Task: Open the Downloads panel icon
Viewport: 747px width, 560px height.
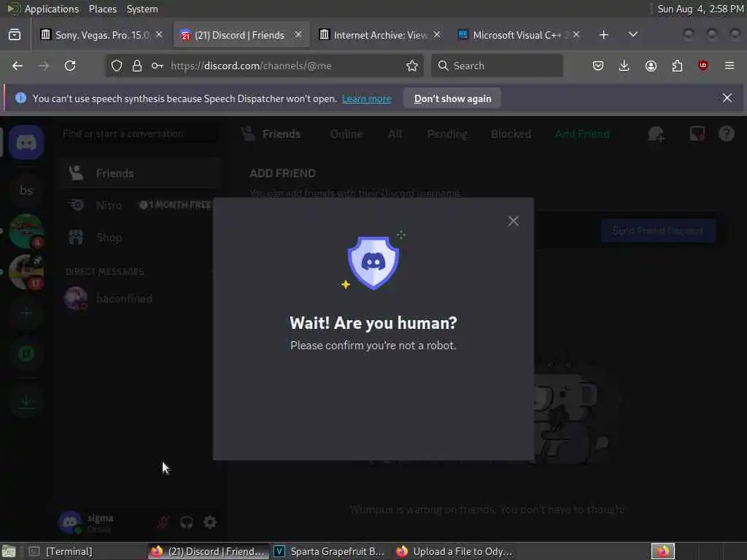Action: click(x=624, y=66)
